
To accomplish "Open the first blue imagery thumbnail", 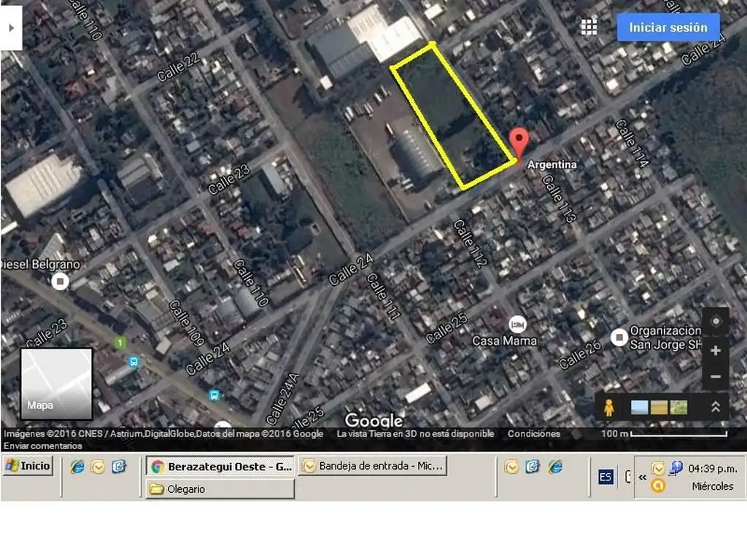I will click(x=639, y=408).
